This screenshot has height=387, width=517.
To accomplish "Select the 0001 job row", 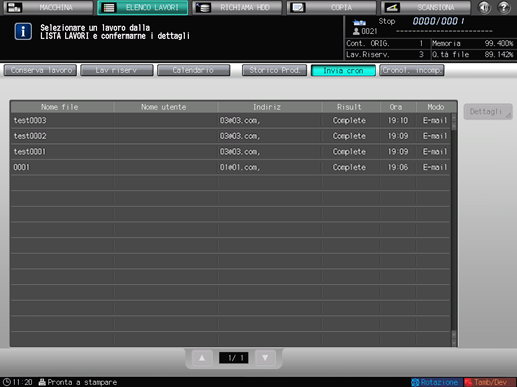I will [x=230, y=167].
